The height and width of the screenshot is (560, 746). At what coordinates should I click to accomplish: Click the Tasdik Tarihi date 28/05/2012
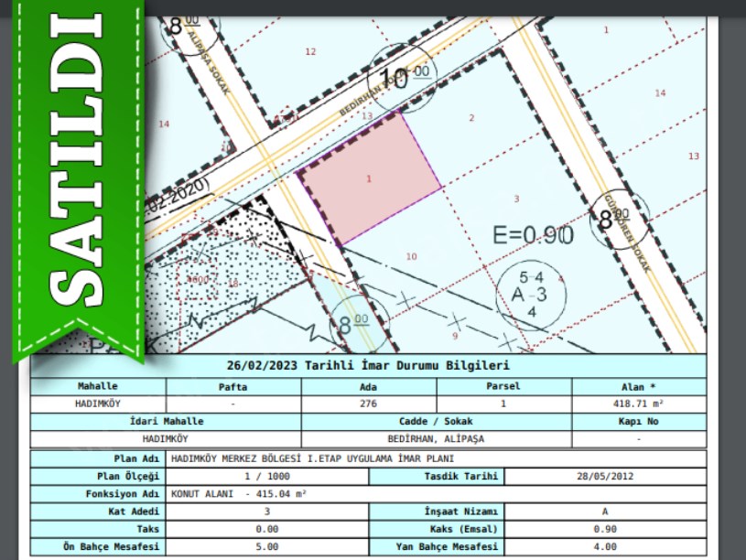[x=605, y=476]
